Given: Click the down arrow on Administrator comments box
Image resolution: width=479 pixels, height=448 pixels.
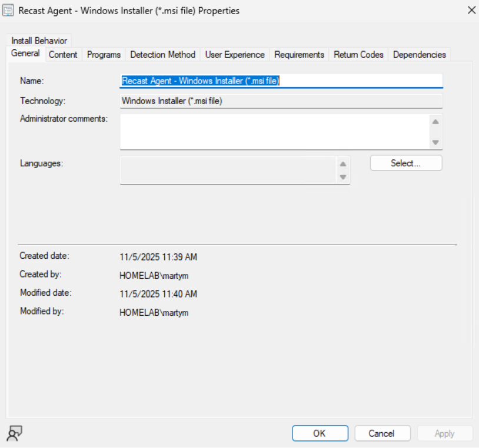Looking at the screenshot, I should click(434, 143).
